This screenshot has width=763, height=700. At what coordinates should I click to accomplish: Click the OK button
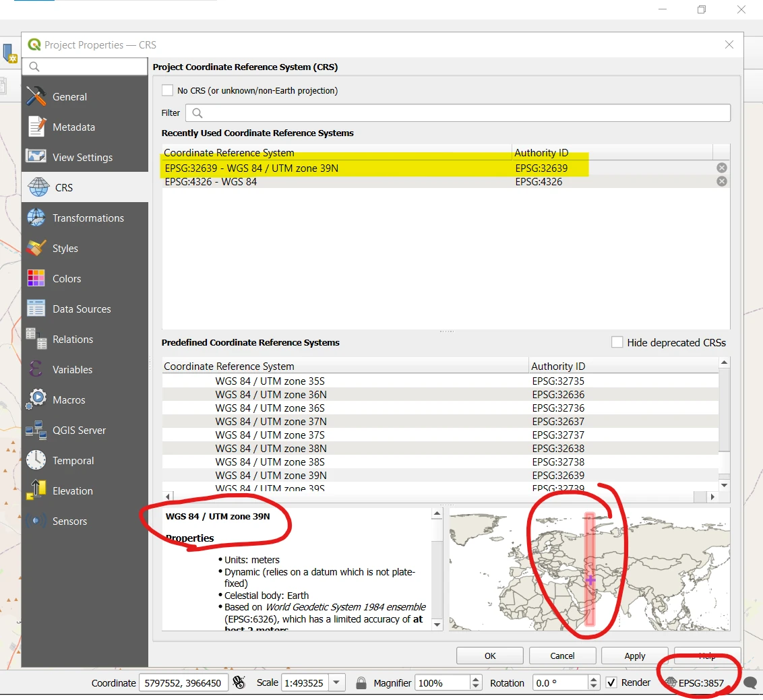tap(489, 656)
